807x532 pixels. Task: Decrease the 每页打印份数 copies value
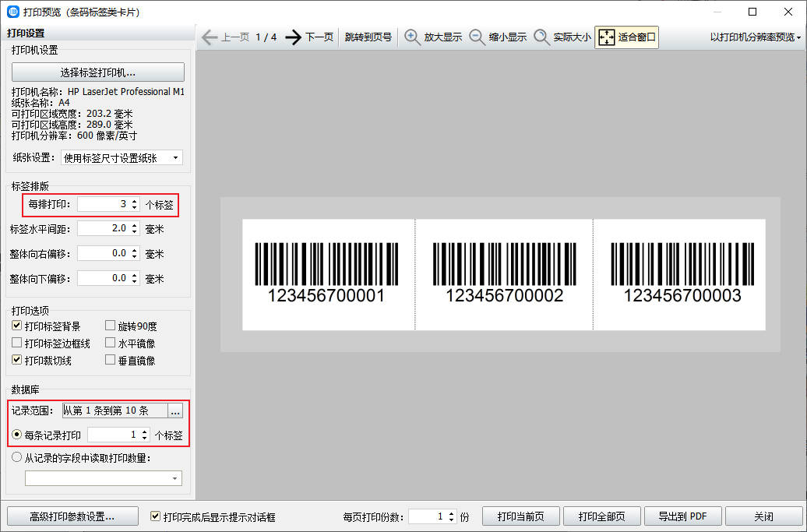pos(451,520)
